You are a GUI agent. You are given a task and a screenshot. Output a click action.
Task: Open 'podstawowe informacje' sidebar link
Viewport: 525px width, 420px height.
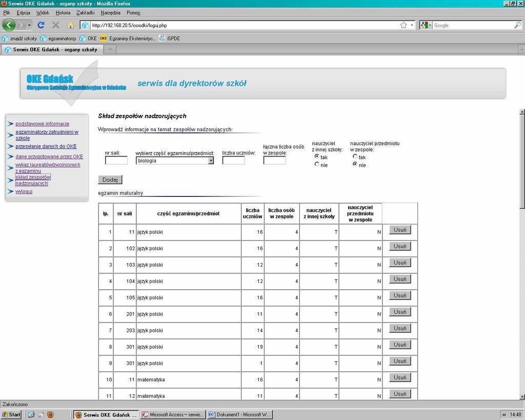pos(42,124)
